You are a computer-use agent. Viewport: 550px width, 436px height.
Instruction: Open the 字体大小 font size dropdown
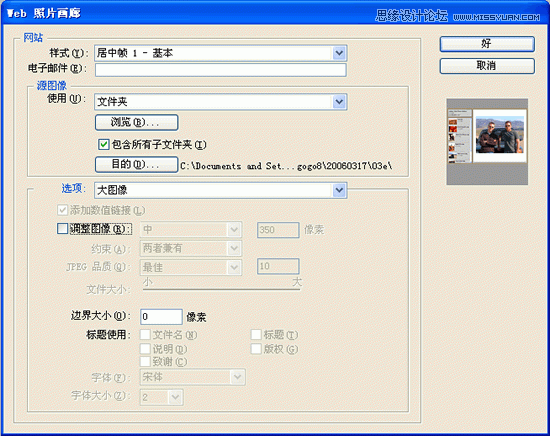[x=161, y=397]
